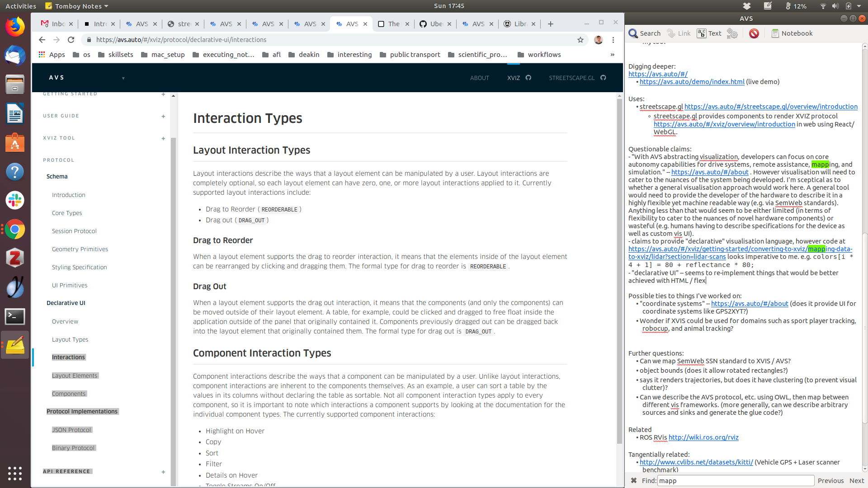Reload the current Chrome page
Screen dimensions: 868x488
tap(71, 40)
